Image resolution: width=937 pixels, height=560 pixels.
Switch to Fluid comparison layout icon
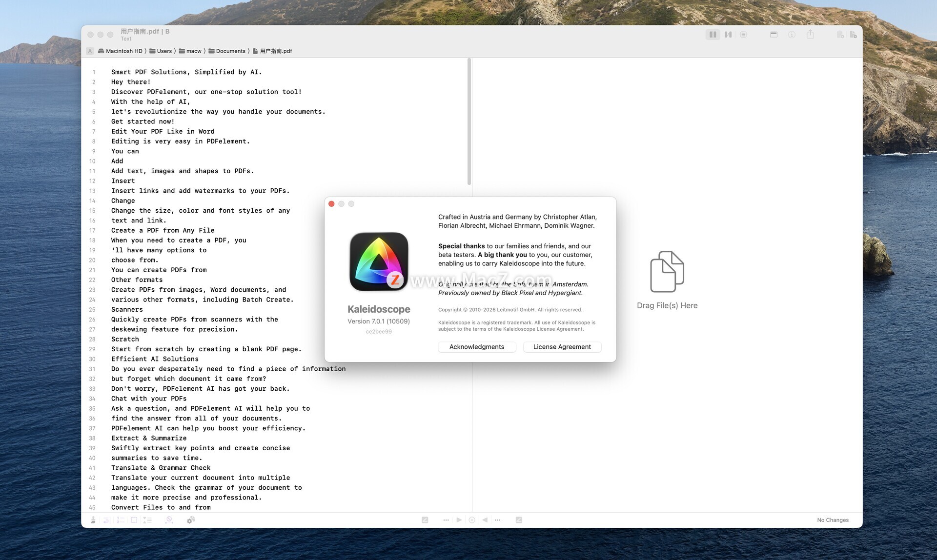728,35
